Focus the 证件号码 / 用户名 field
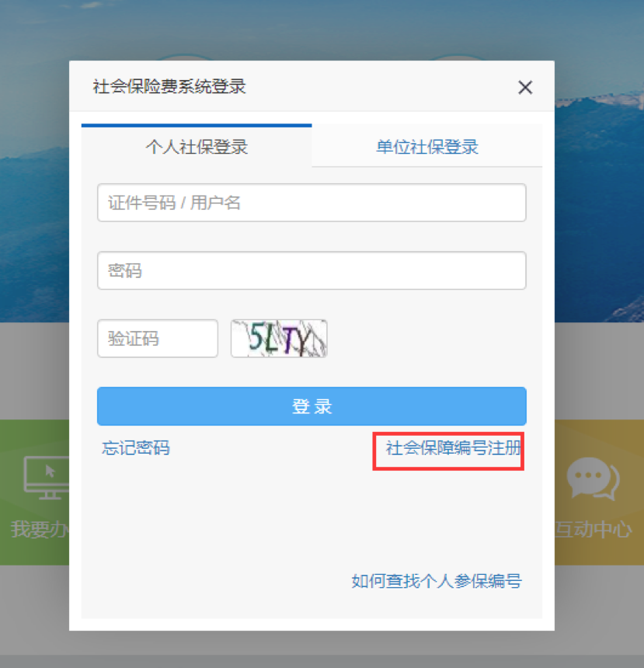Viewport: 644px width, 668px height. tap(312, 203)
